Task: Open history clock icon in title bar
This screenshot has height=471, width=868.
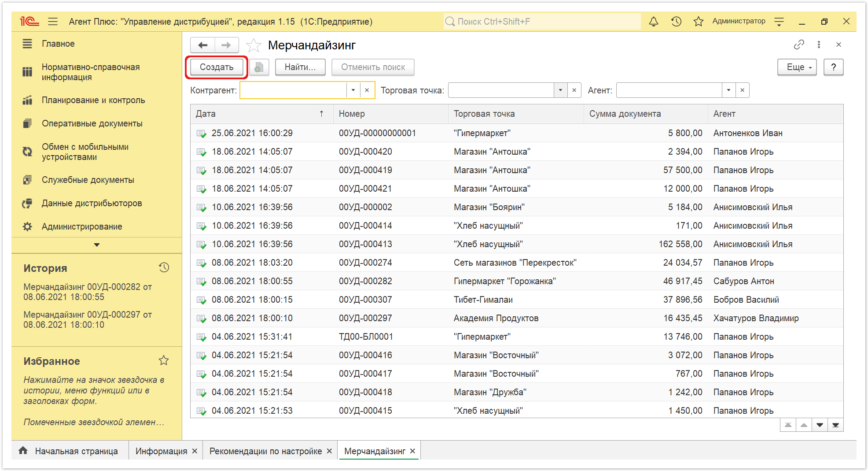Action: (x=676, y=21)
